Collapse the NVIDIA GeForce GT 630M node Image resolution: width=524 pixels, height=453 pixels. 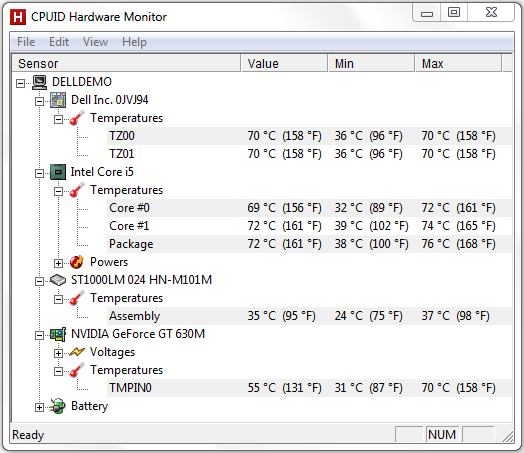39,335
